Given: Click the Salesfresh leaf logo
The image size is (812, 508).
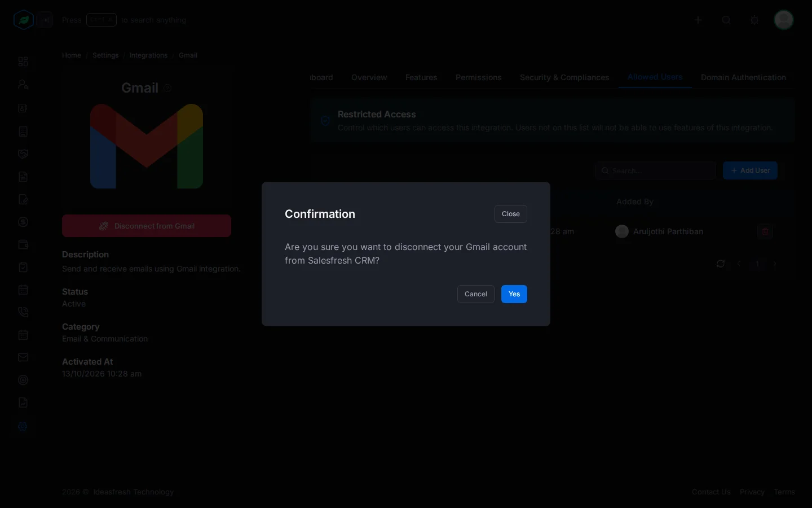Looking at the screenshot, I should pyautogui.click(x=24, y=20).
